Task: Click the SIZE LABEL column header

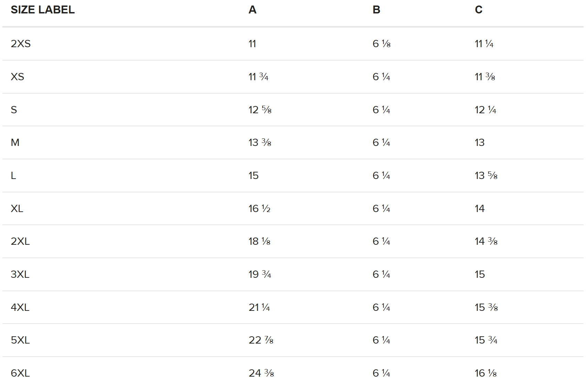Action: coord(43,10)
